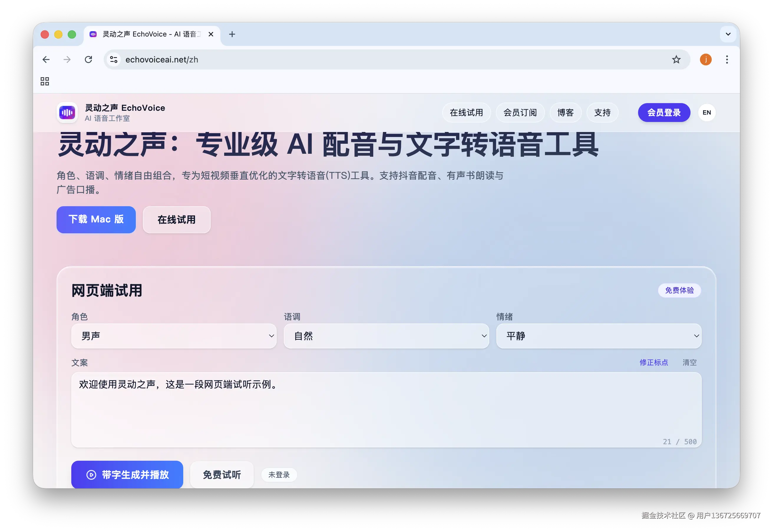This screenshot has height=532, width=773.
Task: Reload the current page
Action: tap(89, 59)
